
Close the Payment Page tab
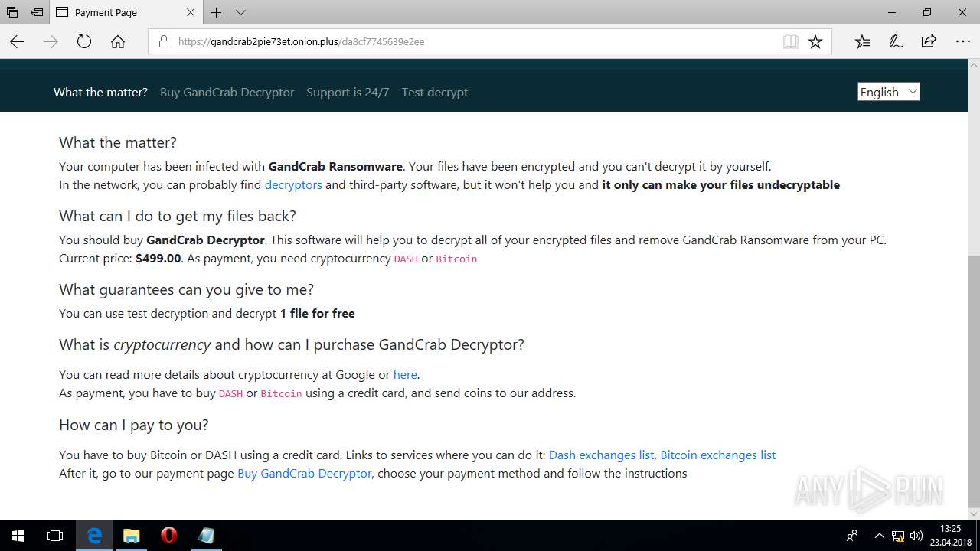tap(191, 12)
